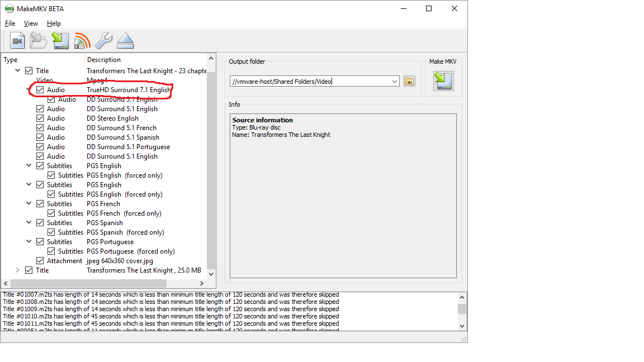Toggle the PGS French subtitles checkbox

coord(40,203)
